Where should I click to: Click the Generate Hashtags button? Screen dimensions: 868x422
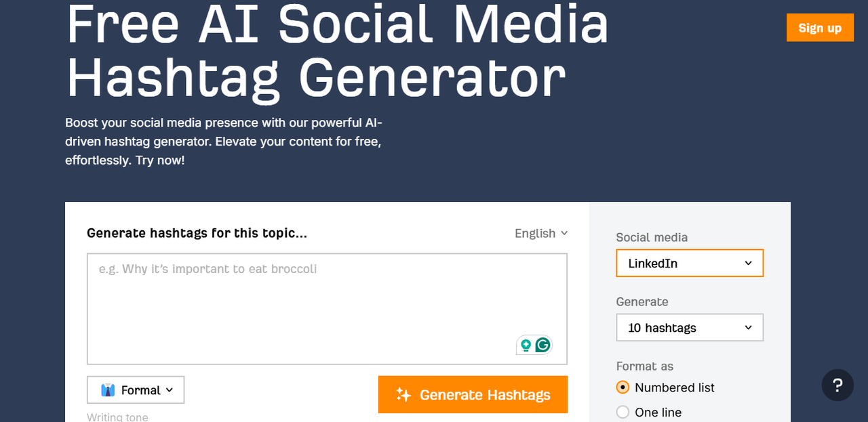(x=473, y=395)
